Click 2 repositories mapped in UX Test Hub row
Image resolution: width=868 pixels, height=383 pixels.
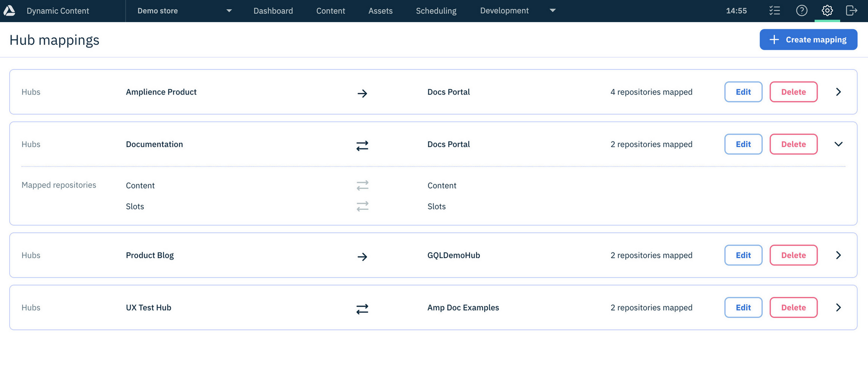[x=651, y=307]
